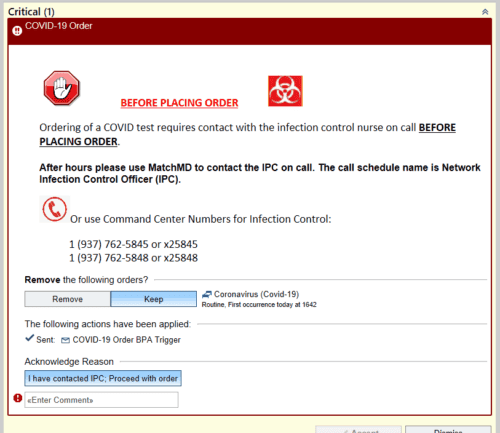Viewport: 500px width, 433px height.
Task: Click the 'Remove the following orders?' label
Action: pos(86,280)
